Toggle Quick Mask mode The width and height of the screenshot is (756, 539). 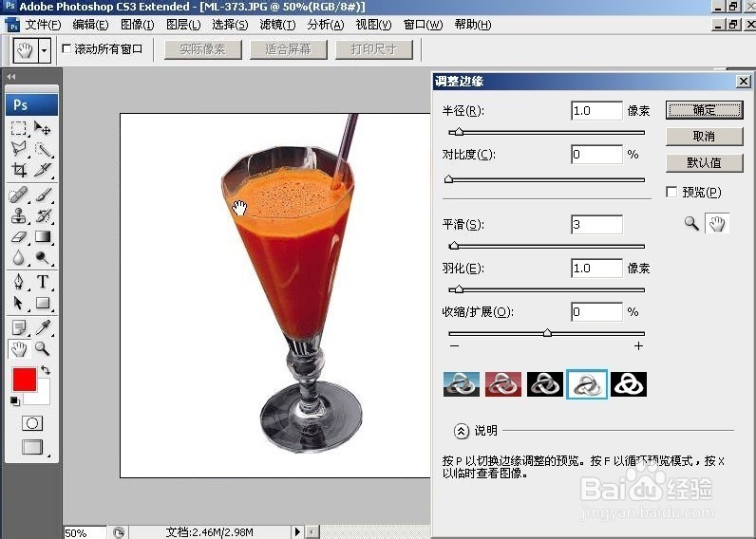32,423
